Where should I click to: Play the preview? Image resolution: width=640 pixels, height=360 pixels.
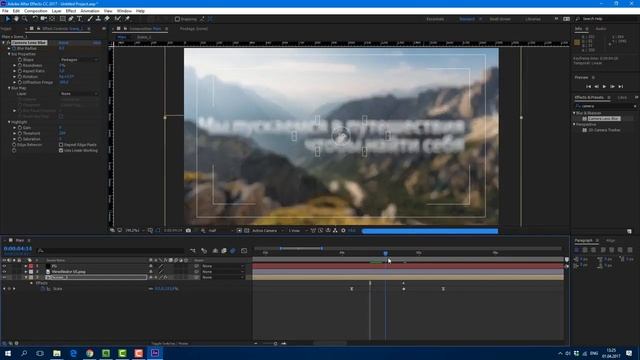coord(604,87)
